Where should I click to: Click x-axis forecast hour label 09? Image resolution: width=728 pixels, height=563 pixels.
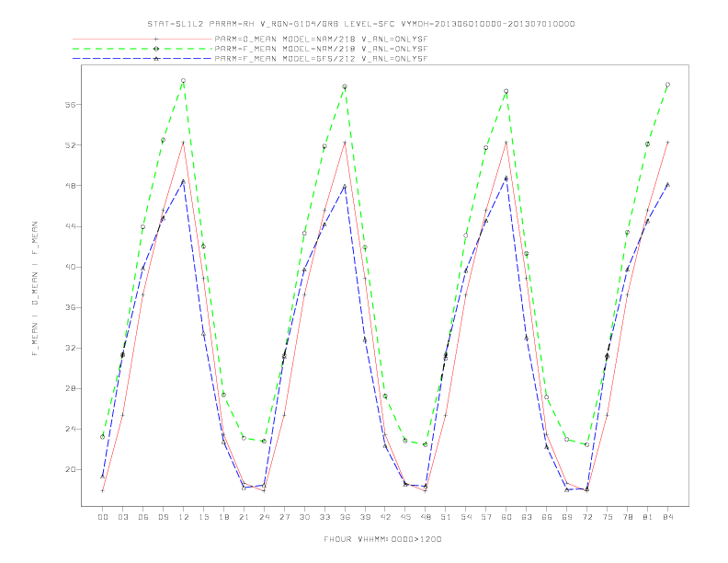tap(163, 517)
